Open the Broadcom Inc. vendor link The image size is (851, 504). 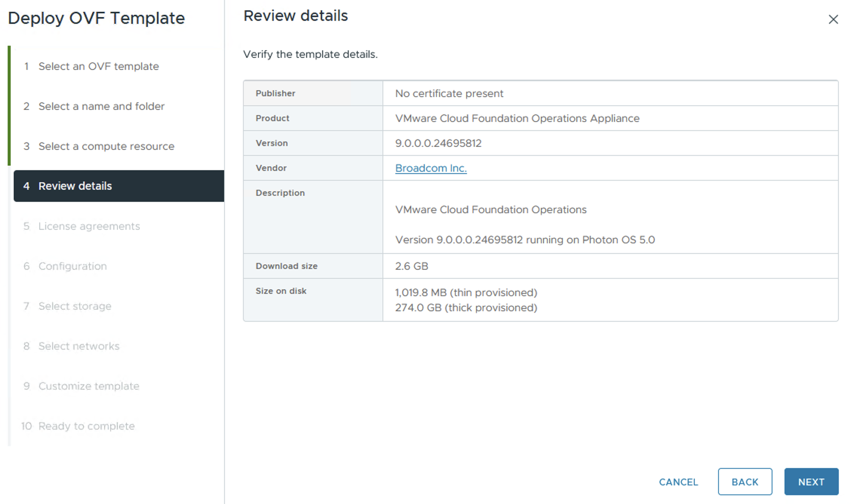431,168
